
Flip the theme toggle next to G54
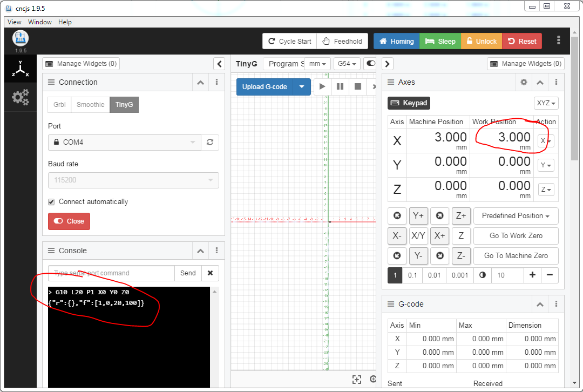[370, 63]
